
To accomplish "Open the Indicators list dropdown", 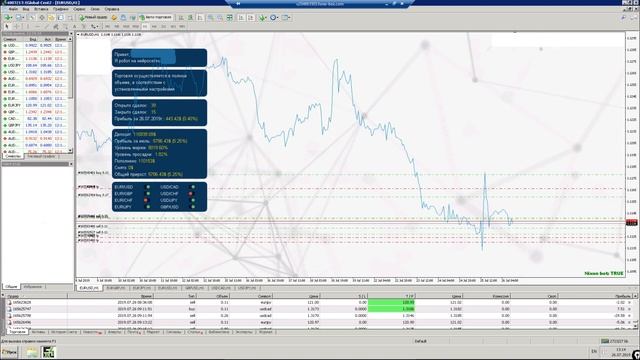I will pos(263,18).
